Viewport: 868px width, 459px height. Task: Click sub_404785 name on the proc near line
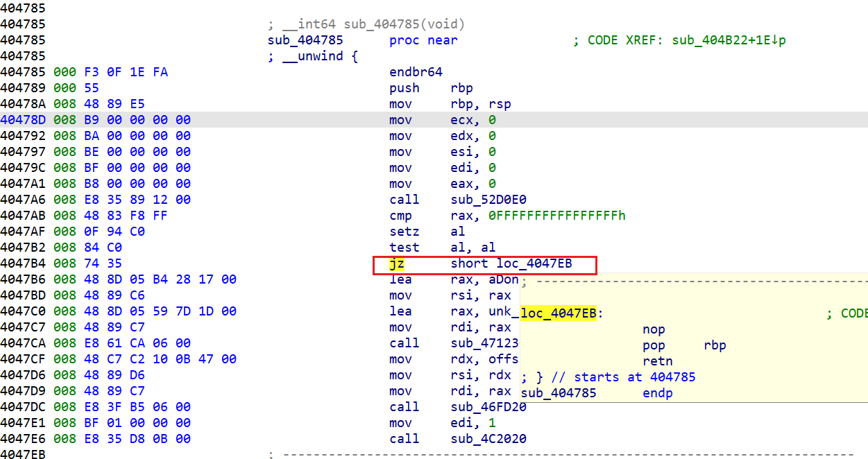click(305, 40)
